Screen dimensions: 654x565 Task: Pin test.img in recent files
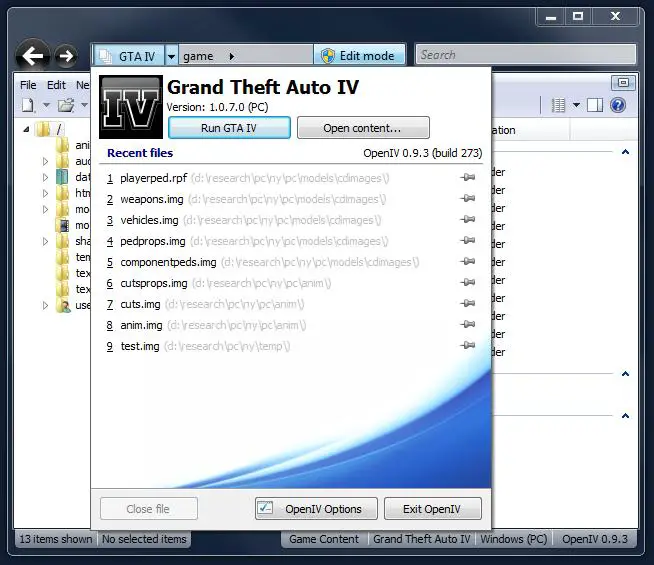(468, 345)
